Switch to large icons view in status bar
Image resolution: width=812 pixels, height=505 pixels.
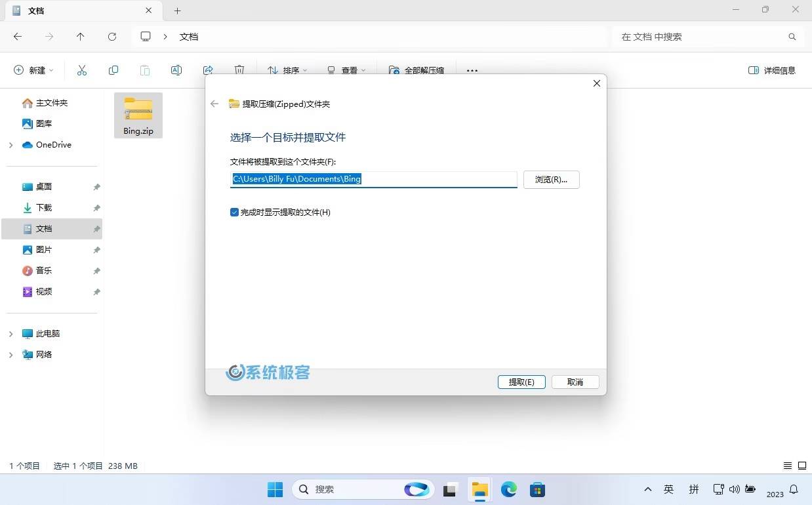tap(802, 466)
